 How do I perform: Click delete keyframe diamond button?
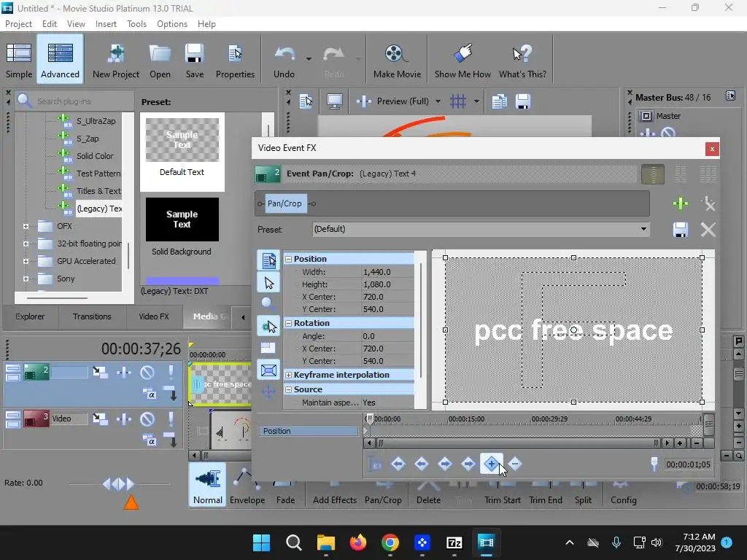(514, 463)
